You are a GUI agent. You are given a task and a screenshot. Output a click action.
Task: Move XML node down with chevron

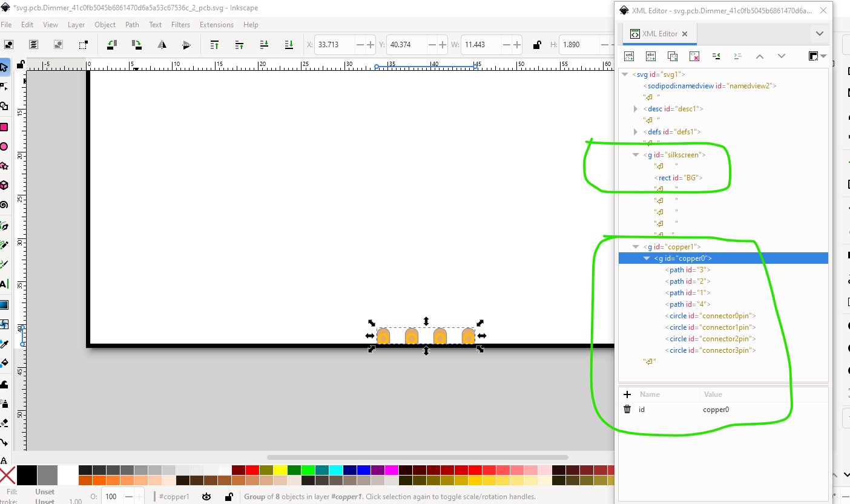point(782,56)
